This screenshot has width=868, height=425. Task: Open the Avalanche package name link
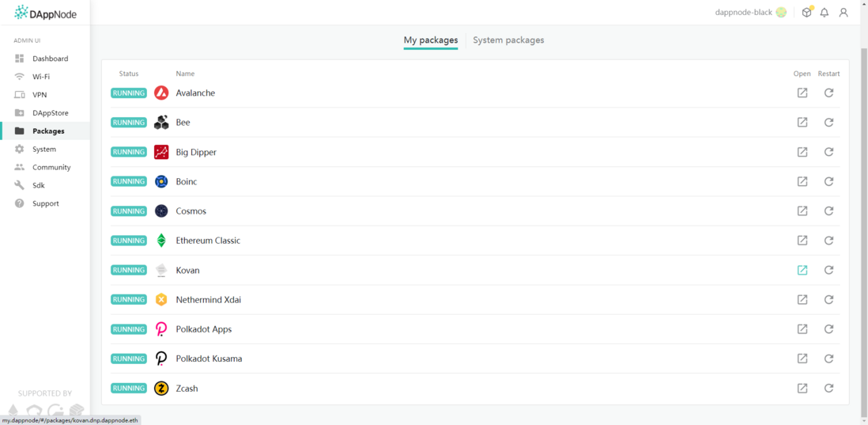[x=195, y=93]
